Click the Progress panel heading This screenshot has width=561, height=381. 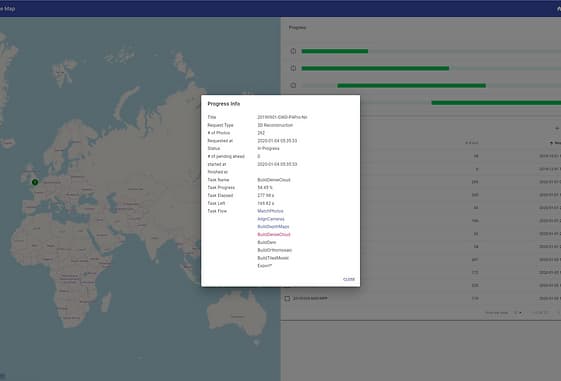[x=297, y=28]
